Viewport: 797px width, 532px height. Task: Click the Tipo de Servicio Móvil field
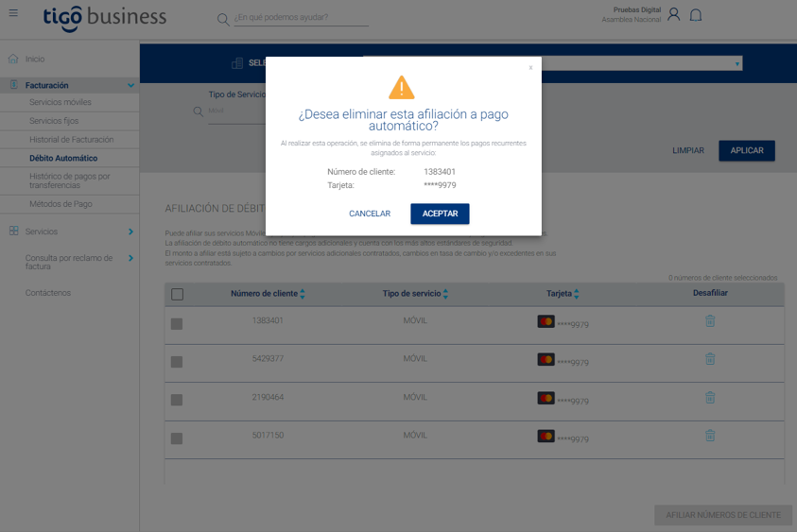pos(236,111)
